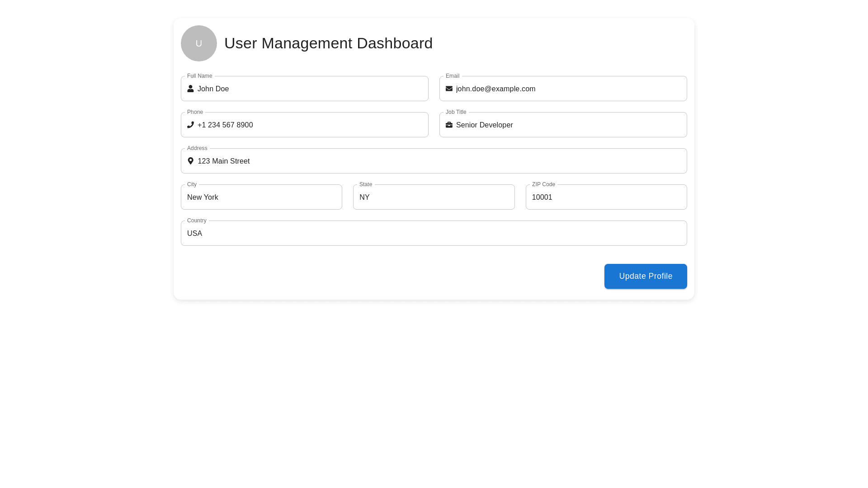Click the person icon in Full Name
Image resolution: width=868 pixels, height=488 pixels.
point(190,89)
